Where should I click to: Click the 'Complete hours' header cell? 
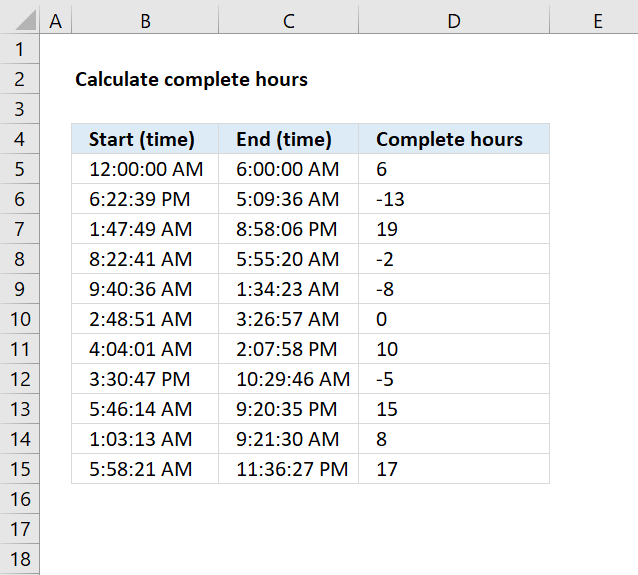(x=454, y=139)
